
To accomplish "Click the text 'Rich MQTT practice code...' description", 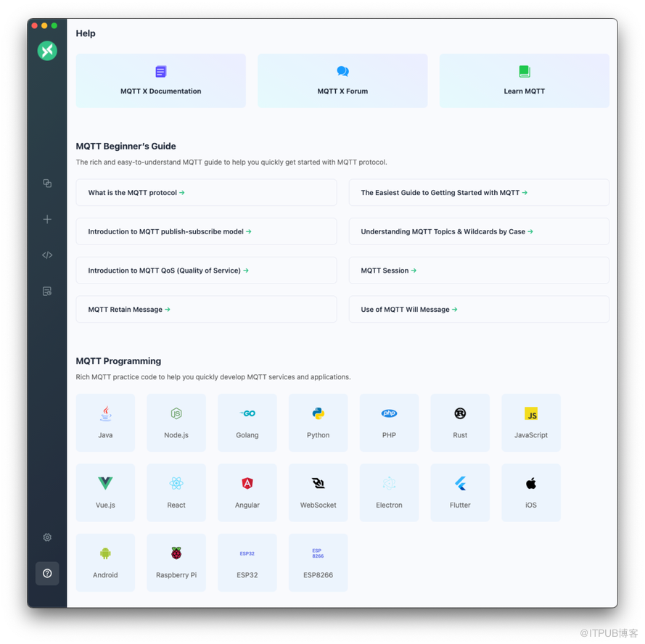I will coord(213,376).
